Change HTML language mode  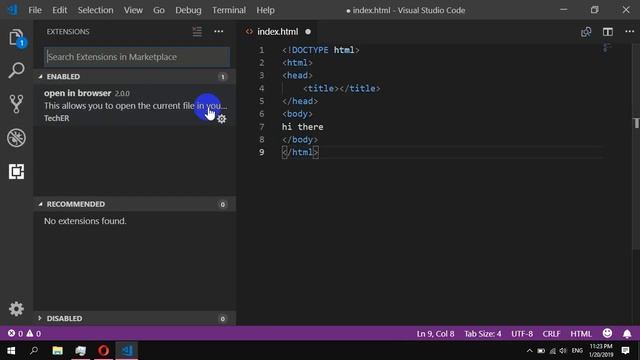pos(581,333)
